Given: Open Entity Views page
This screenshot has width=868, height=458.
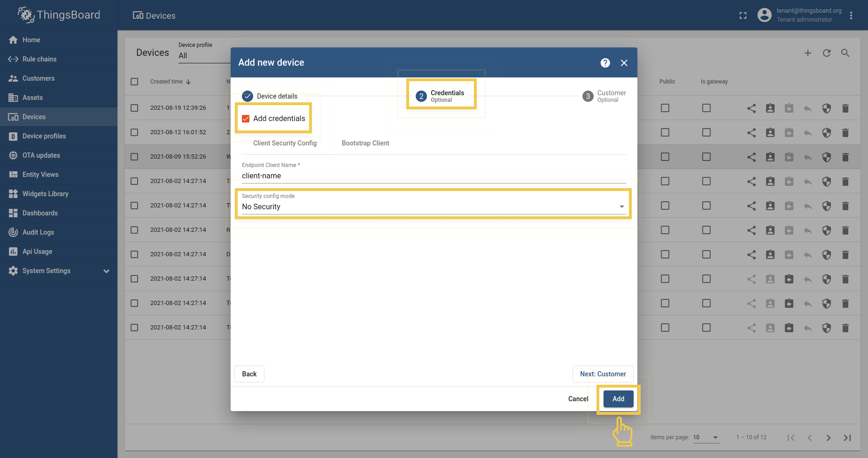Looking at the screenshot, I should point(59,175).
